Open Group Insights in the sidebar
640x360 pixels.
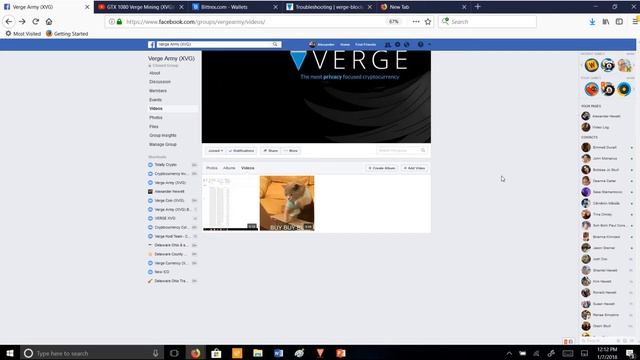163,136
